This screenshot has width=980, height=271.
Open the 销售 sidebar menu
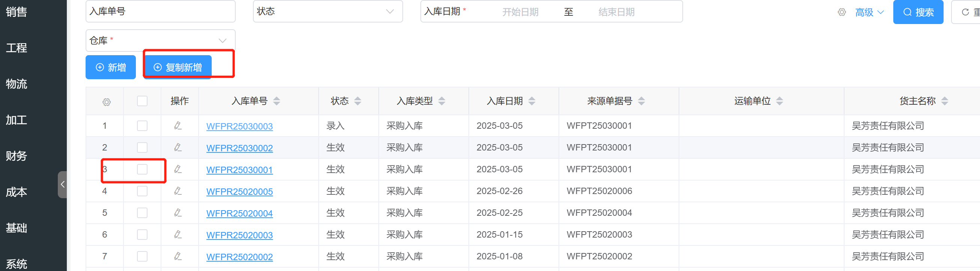[x=17, y=12]
